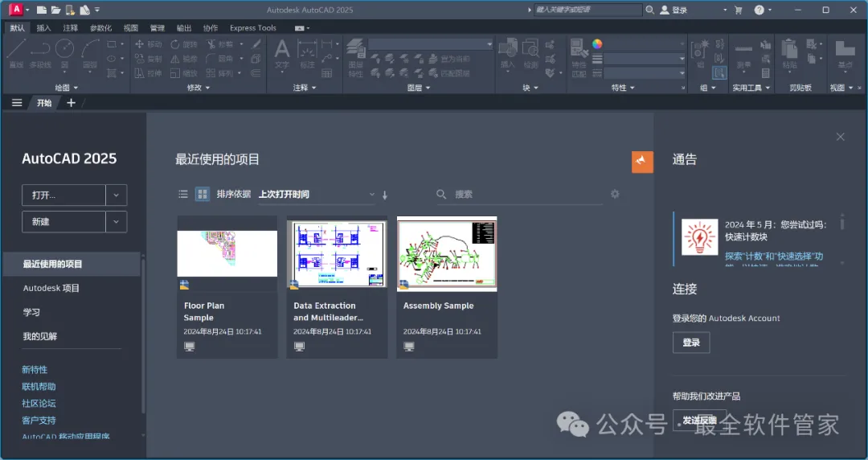Expand the 注释 panel flyout
The image size is (868, 460).
(x=305, y=88)
